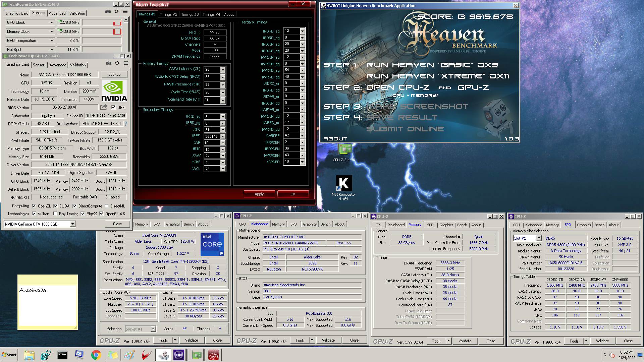Open Paint from the taskbar
Viewport: 644px width, 362px height.
(x=129, y=355)
